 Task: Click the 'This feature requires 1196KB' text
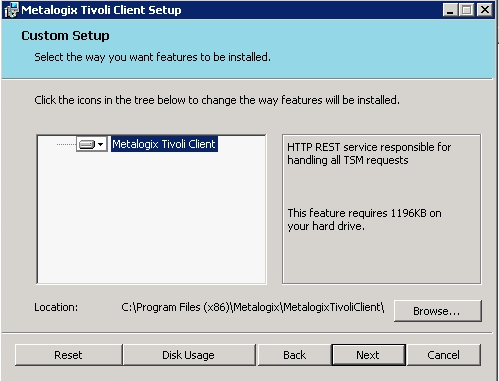[364, 219]
